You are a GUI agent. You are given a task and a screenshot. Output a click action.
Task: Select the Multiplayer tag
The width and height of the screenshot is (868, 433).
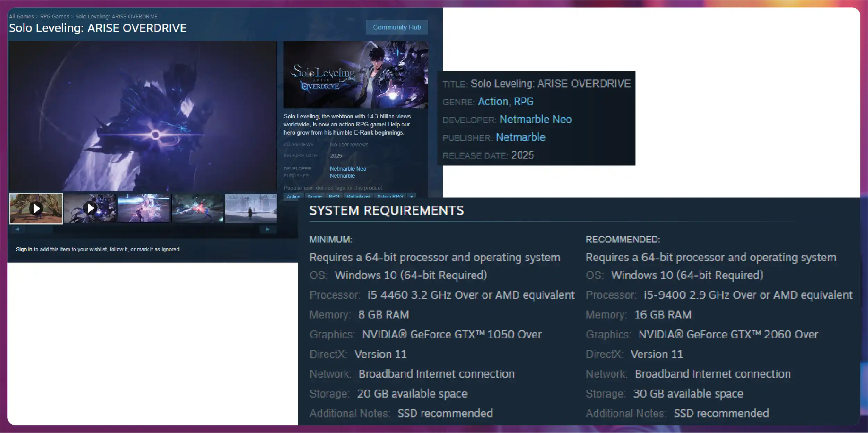point(358,196)
